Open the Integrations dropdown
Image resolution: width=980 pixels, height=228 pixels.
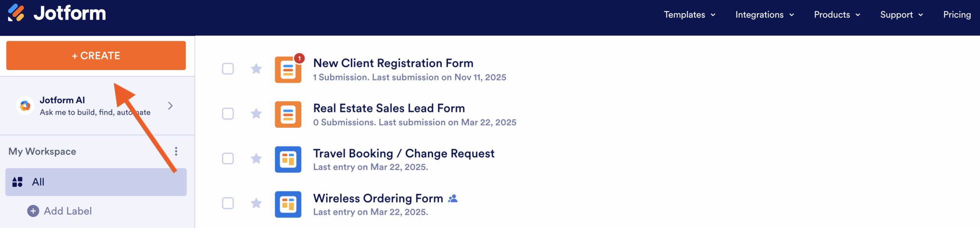click(764, 15)
